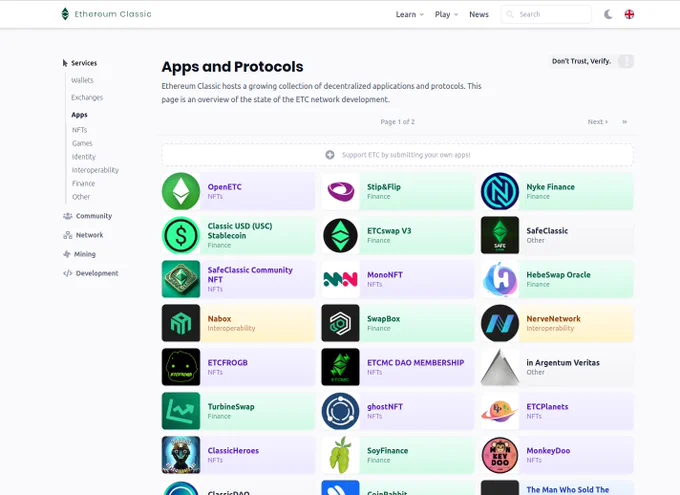This screenshot has width=680, height=495.
Task: Open ETCMC DAO MEMBERSHIP logo icon
Action: tap(340, 367)
